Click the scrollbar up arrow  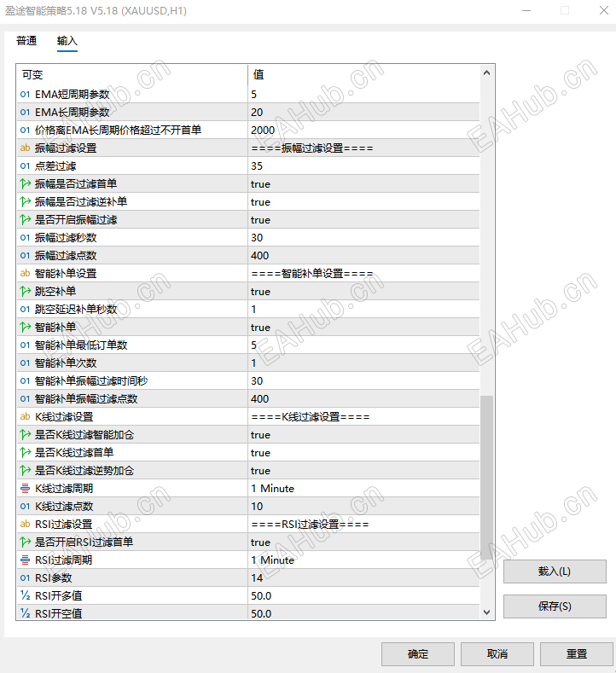487,73
